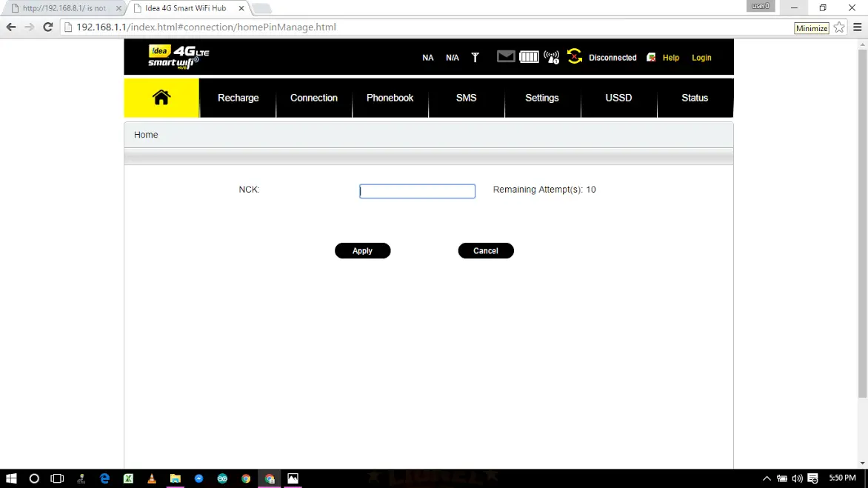Screen dimensions: 868x488
Task: Open the Chrome hamburger menu
Action: tap(858, 27)
